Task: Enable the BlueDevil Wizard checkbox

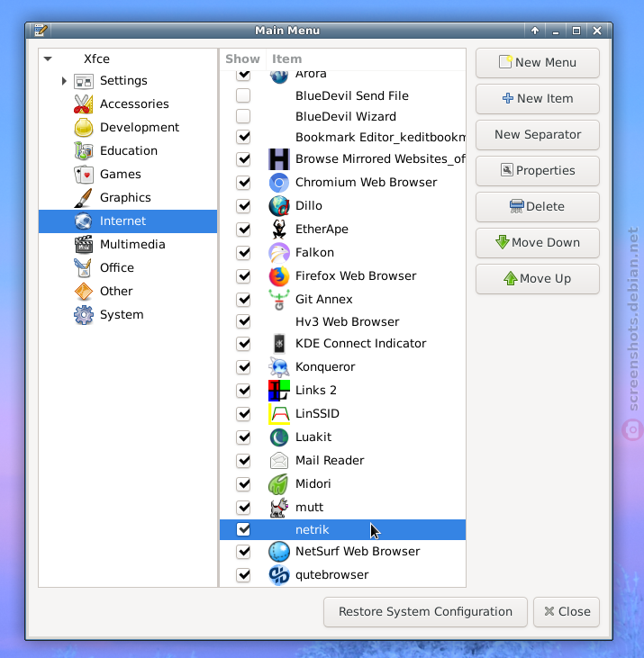Action: click(x=243, y=116)
